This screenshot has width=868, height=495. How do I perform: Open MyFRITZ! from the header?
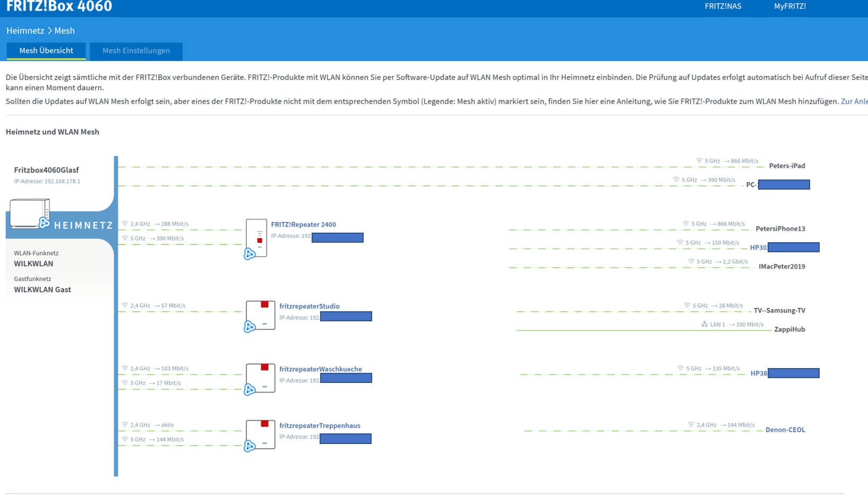[x=790, y=6]
